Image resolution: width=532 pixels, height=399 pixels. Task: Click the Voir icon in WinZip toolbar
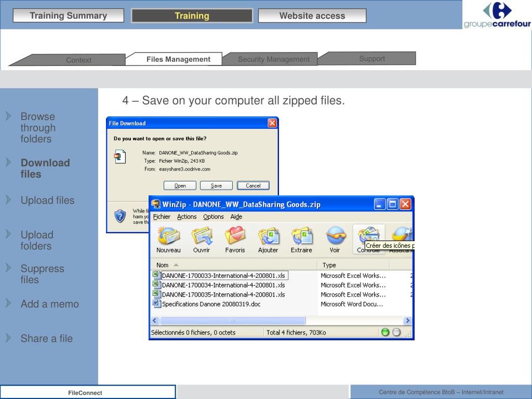tap(335, 235)
